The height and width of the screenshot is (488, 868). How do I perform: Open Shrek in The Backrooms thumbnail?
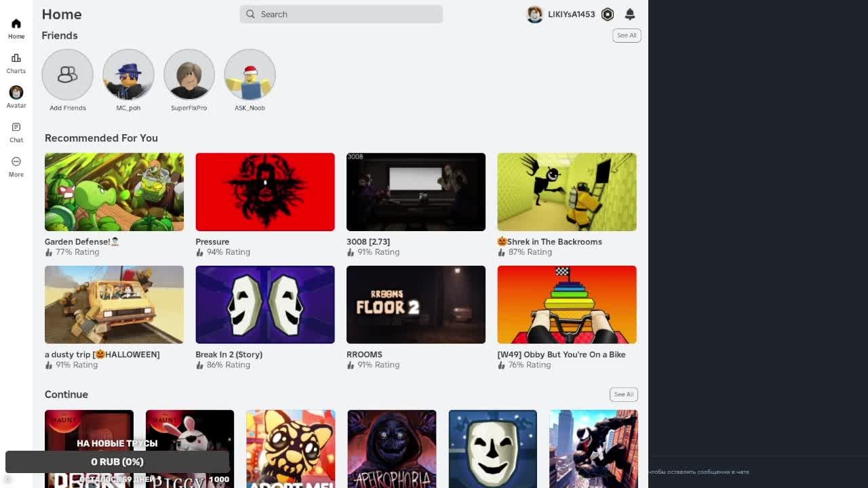click(567, 192)
